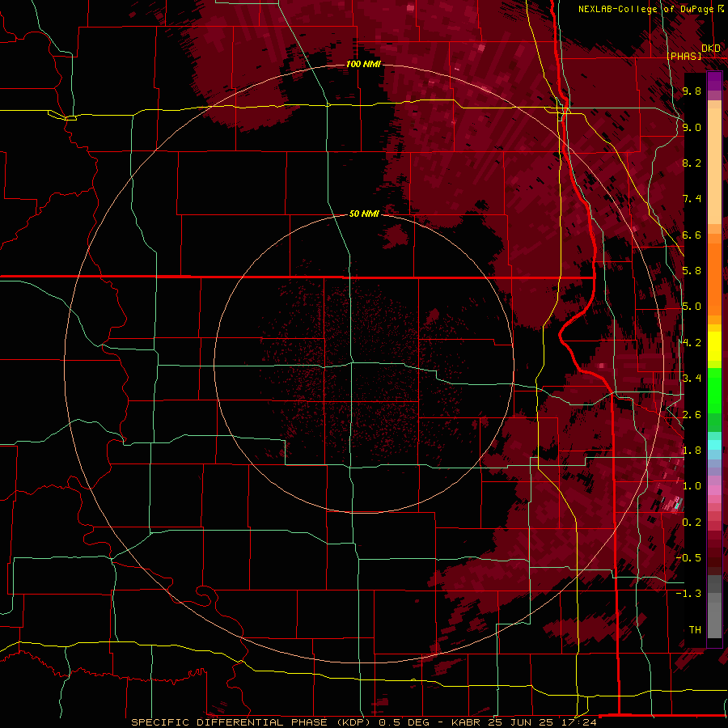Viewport: 728px width, 728px height.
Task: Click the 4.2 scale value
Action: click(692, 343)
